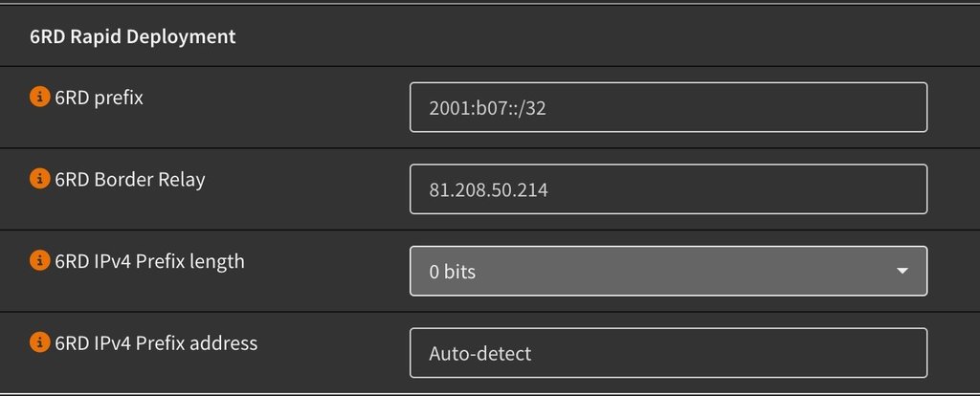Focus the 6RD prefix input field
Screen dimensions: 980x396
[668, 107]
